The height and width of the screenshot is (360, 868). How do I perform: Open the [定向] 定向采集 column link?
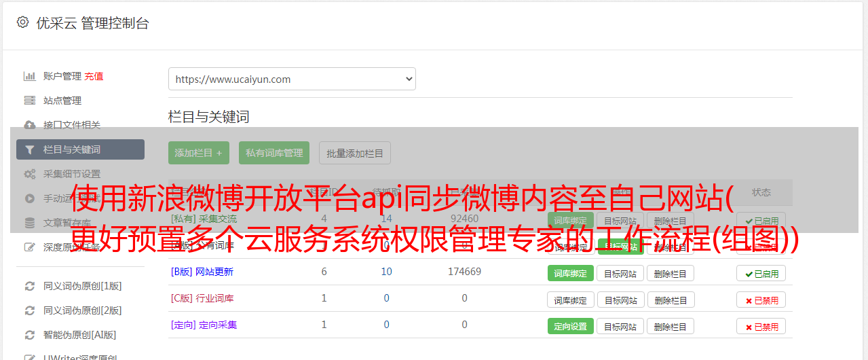(204, 325)
